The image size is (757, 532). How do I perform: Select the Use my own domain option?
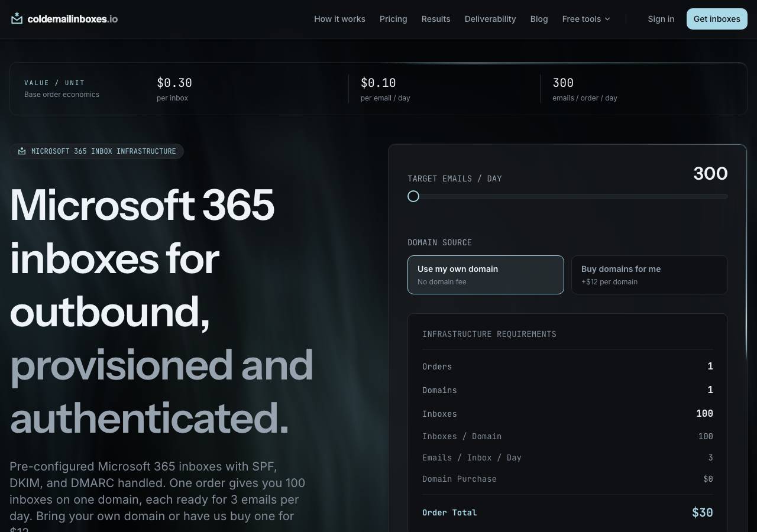tap(486, 275)
